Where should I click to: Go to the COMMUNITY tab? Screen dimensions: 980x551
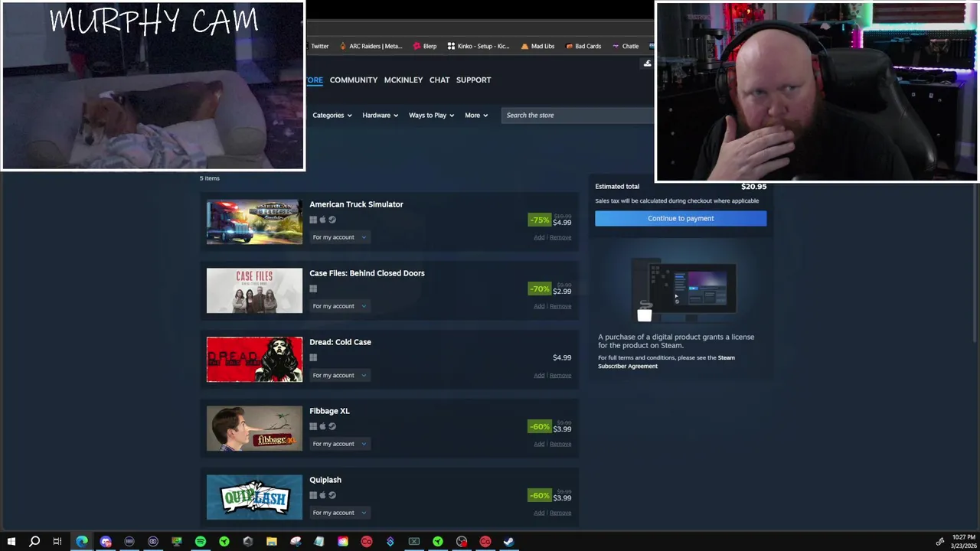(x=354, y=80)
